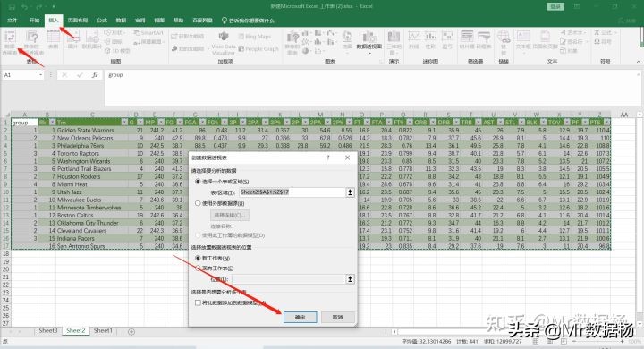
Task: Click the Cancel button in the dialog
Action: pos(337,317)
